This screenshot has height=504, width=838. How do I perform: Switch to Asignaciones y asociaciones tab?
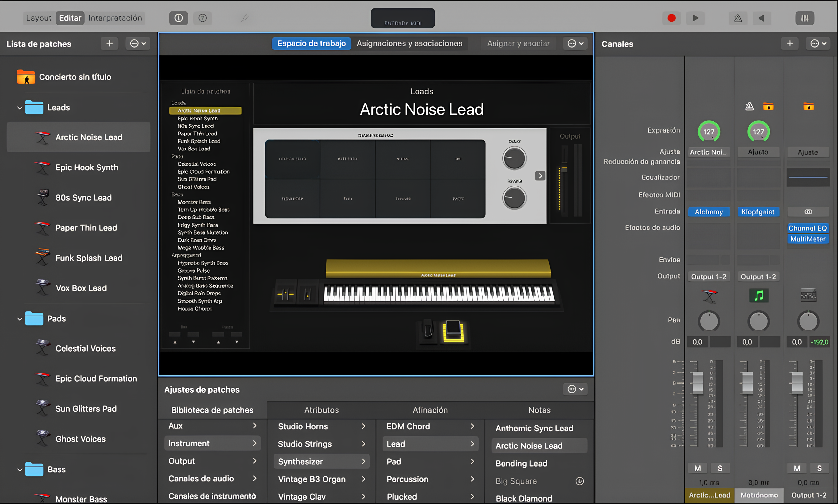[x=409, y=43]
